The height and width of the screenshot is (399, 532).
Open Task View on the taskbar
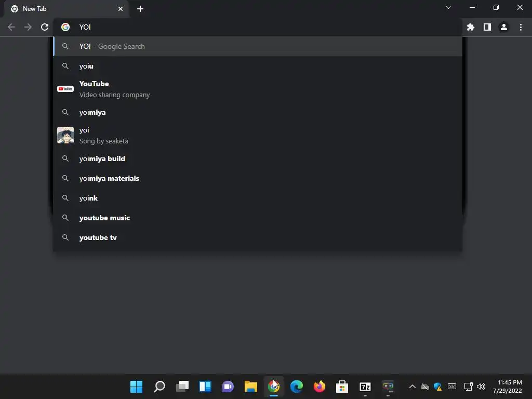(182, 387)
